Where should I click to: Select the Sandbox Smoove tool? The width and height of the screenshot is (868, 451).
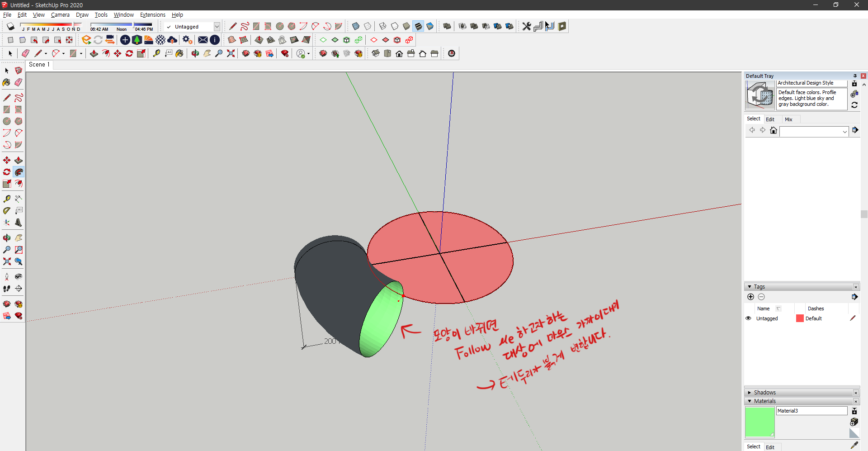[259, 40]
